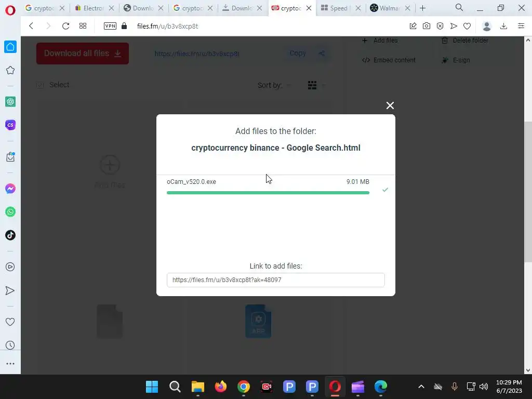Open the profile account icon
This screenshot has height=399, width=532.
(487, 26)
